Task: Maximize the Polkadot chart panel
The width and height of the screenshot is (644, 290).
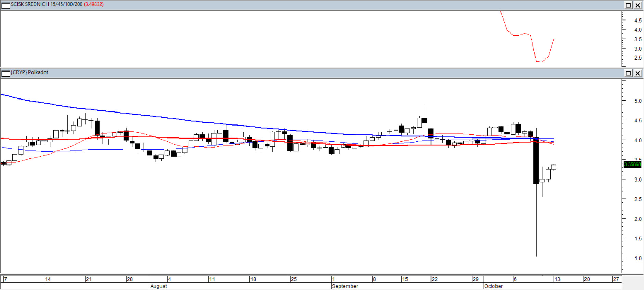Action: pos(628,73)
